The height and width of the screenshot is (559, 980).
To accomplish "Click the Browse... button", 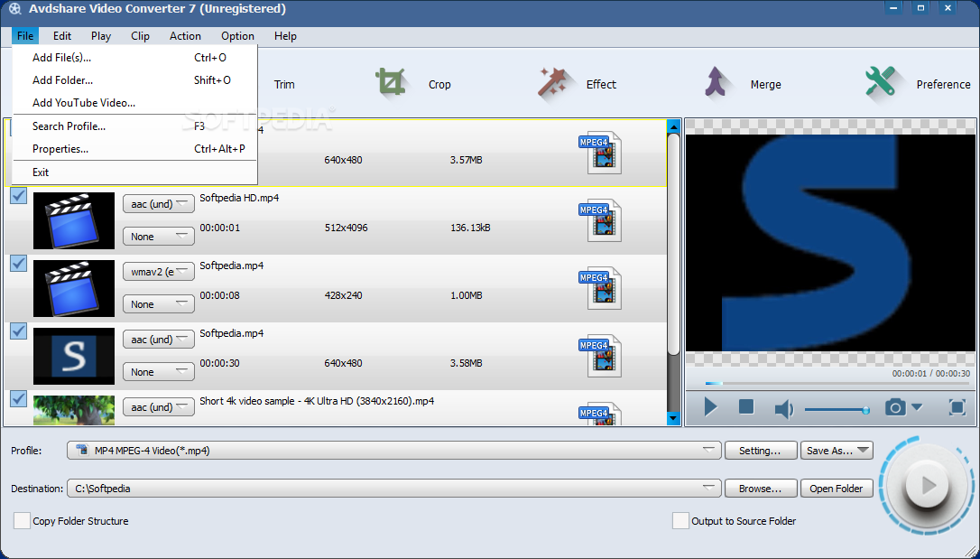I will [x=761, y=489].
